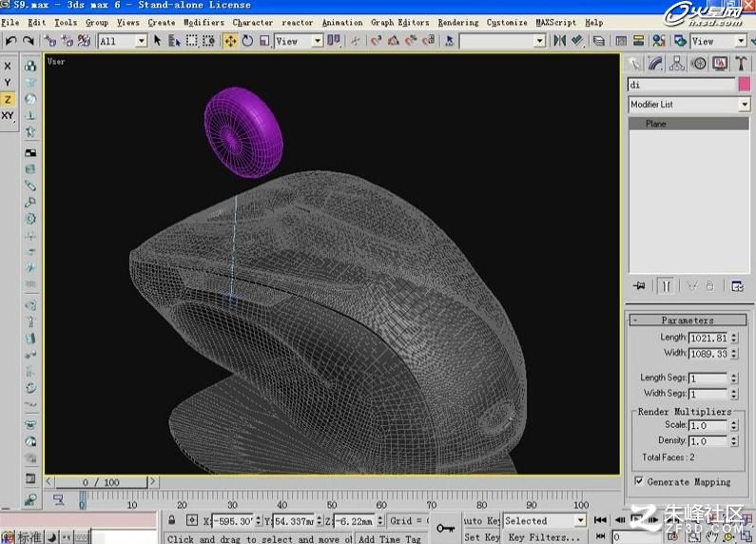Screen dimensions: 756x544
Task: Open the Modifiers menu
Action: coord(204,22)
